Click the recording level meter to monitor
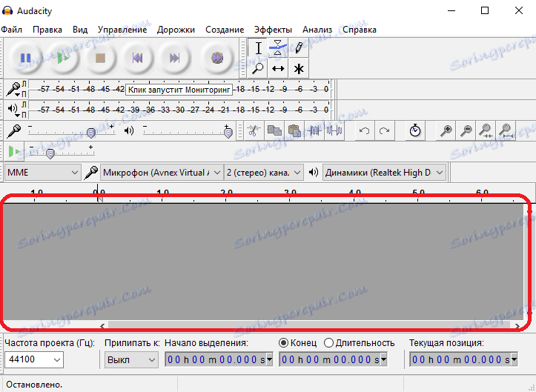The width and height of the screenshot is (536, 392). tap(179, 89)
